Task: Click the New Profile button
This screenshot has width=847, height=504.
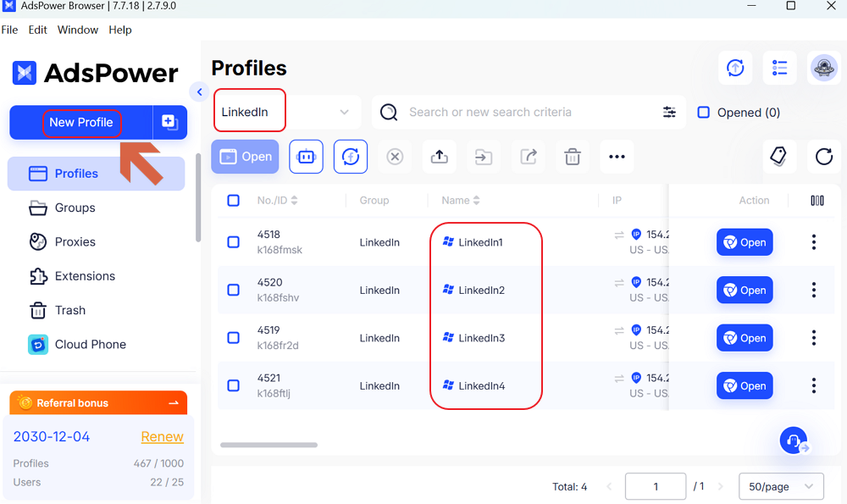Action: click(80, 122)
